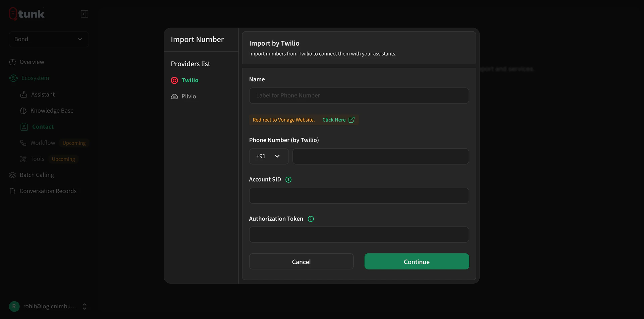Click the Assistant icon under Ecosystem

[23, 94]
